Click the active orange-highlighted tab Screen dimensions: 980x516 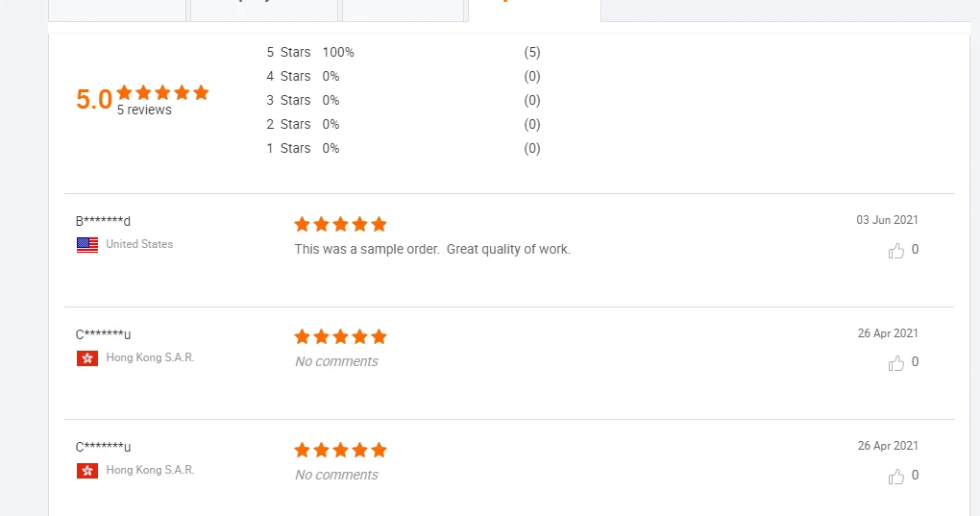(533, 8)
